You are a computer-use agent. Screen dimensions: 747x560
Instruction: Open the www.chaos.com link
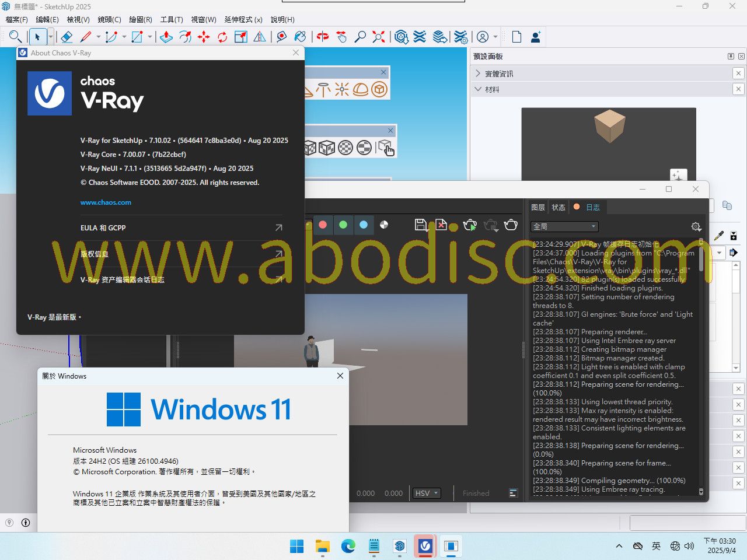pyautogui.click(x=106, y=202)
